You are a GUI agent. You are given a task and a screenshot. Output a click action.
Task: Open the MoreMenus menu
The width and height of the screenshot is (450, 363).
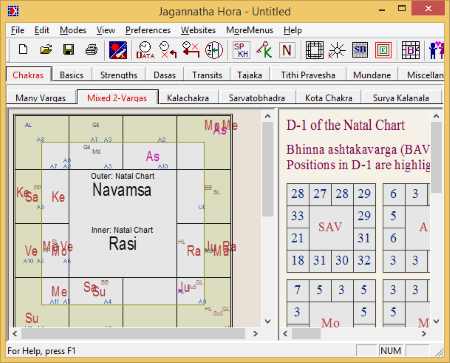[x=250, y=30]
